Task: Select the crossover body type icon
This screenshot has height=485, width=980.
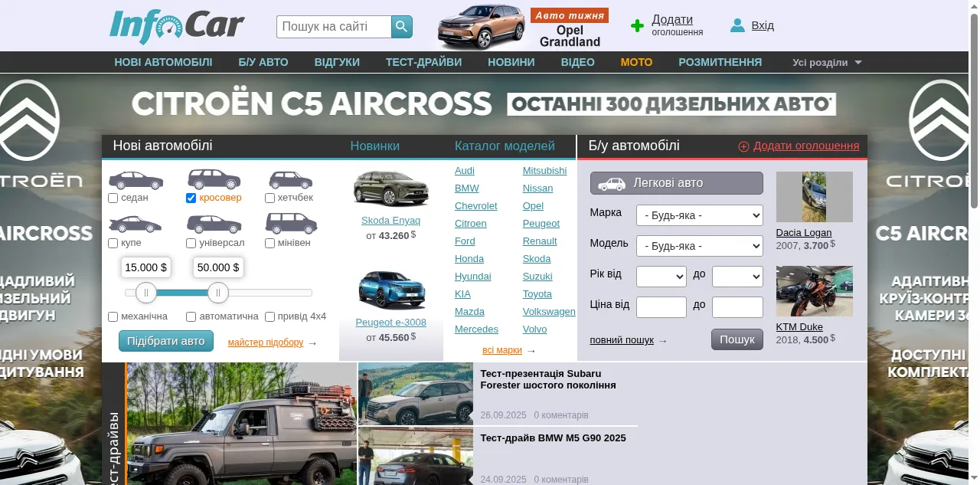Action: point(214,179)
